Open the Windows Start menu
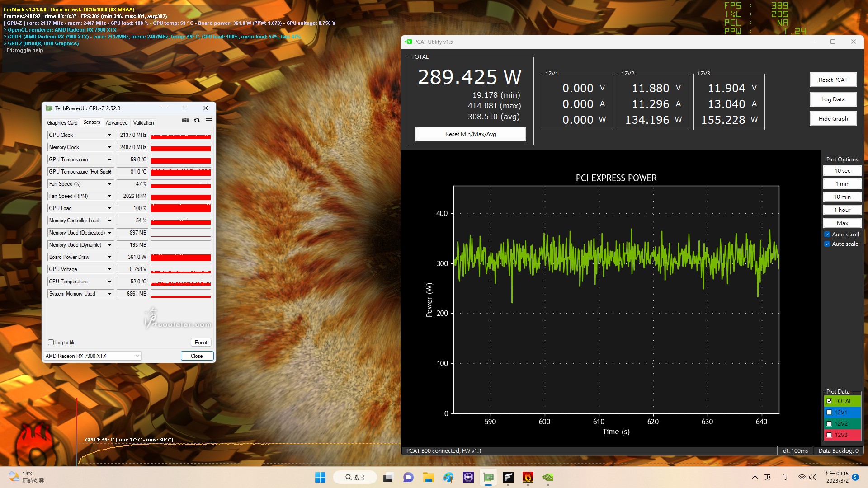This screenshot has height=488, width=868. pyautogui.click(x=320, y=477)
